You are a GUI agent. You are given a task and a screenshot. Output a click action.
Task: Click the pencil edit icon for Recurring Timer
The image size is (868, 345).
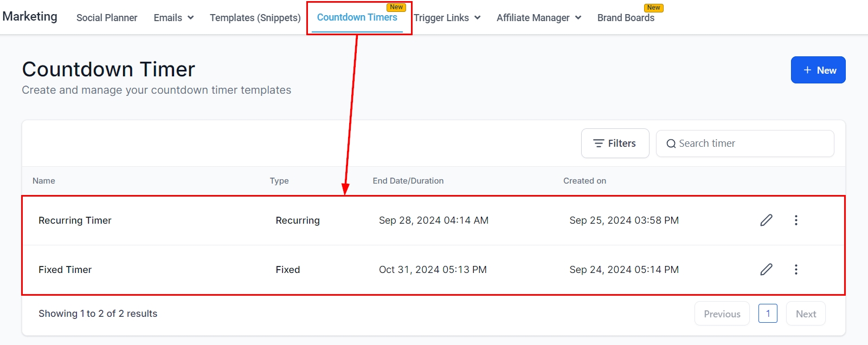click(766, 220)
